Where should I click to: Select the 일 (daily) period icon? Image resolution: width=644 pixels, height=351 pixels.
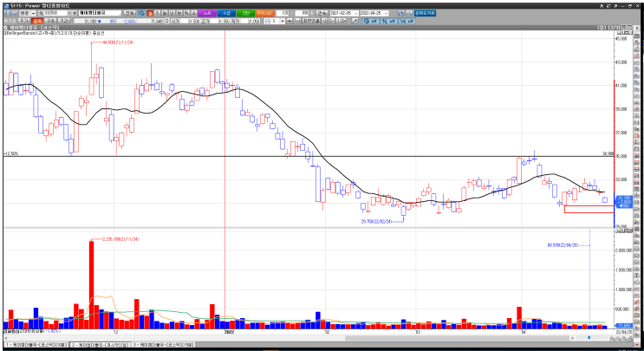pos(149,13)
